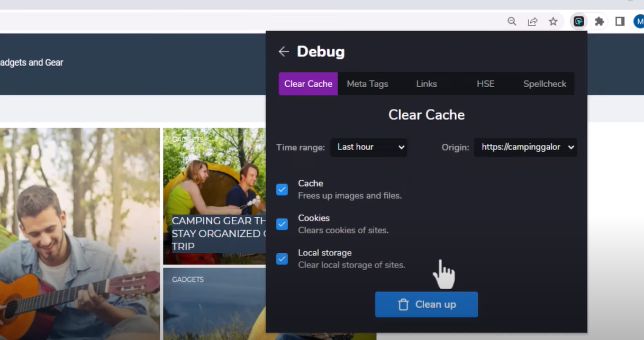Uncheck the Cookies checkbox
The width and height of the screenshot is (644, 340).
[x=282, y=224]
